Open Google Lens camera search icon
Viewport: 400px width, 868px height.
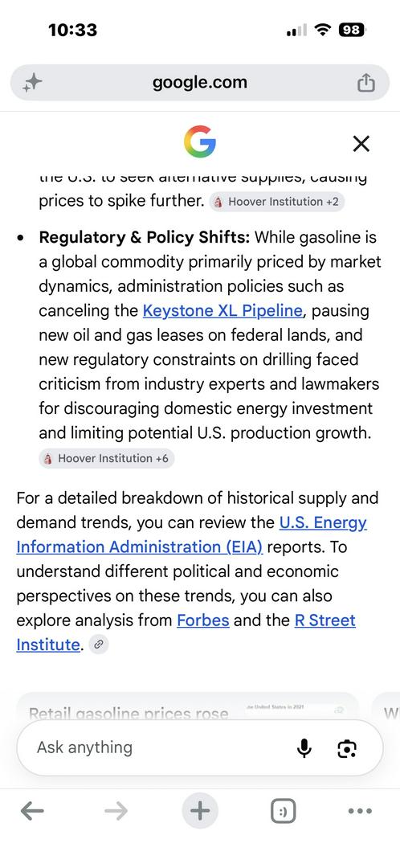(347, 748)
